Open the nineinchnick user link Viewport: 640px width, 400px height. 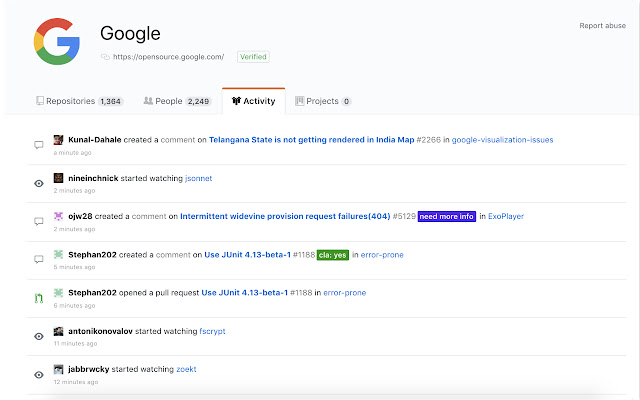pyautogui.click(x=93, y=178)
